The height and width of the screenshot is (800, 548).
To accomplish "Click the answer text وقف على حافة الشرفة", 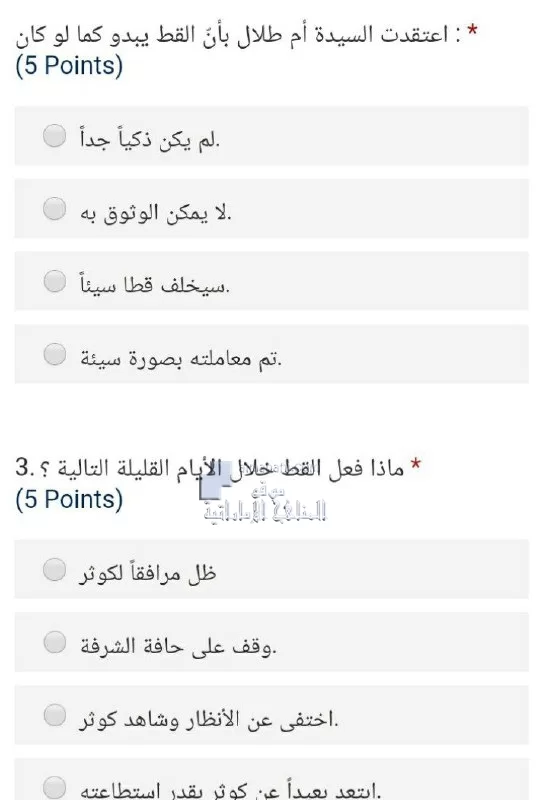I will point(178,646).
